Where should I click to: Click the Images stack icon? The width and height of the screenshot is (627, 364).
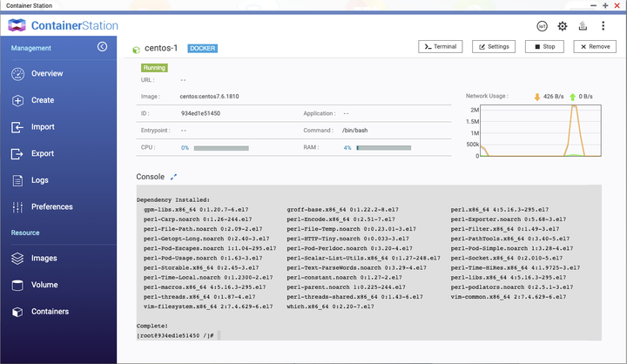click(x=17, y=259)
